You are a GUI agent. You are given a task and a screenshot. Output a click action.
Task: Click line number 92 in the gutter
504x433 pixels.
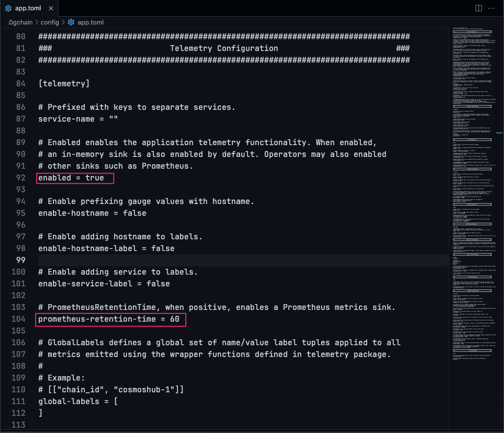20,178
